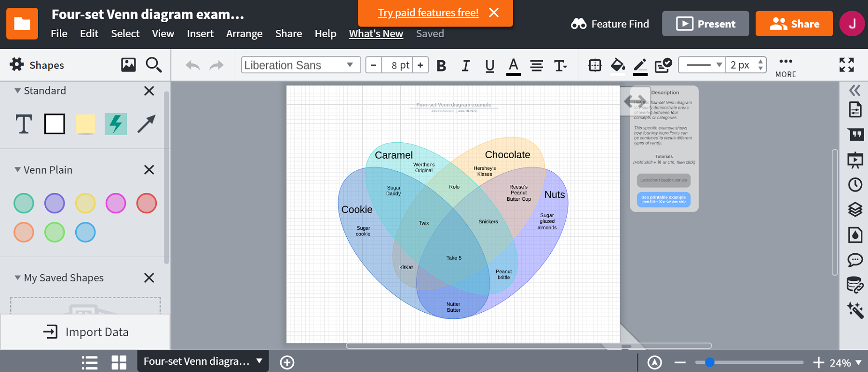This screenshot has height=372, width=868.
Task: Open What's New link
Action: (376, 34)
